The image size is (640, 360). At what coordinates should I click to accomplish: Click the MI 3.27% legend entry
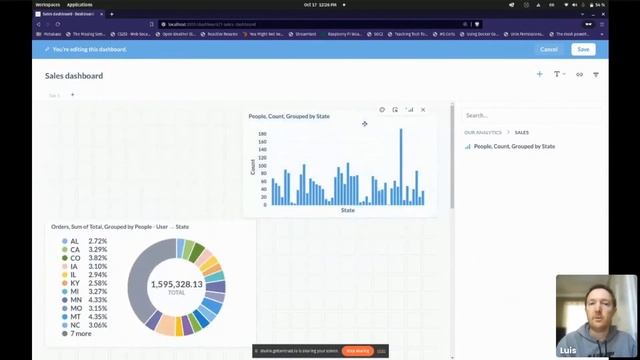[84, 291]
